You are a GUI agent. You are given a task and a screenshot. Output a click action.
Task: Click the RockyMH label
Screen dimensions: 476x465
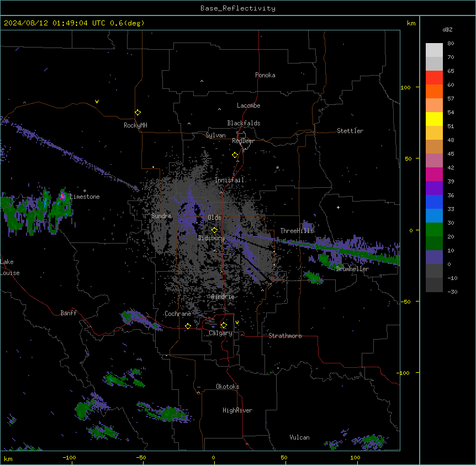click(135, 125)
